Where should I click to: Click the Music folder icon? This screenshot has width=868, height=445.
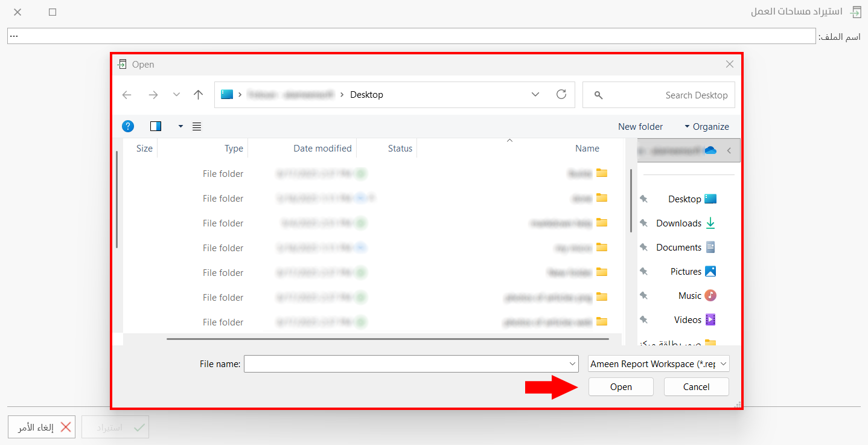coord(710,296)
